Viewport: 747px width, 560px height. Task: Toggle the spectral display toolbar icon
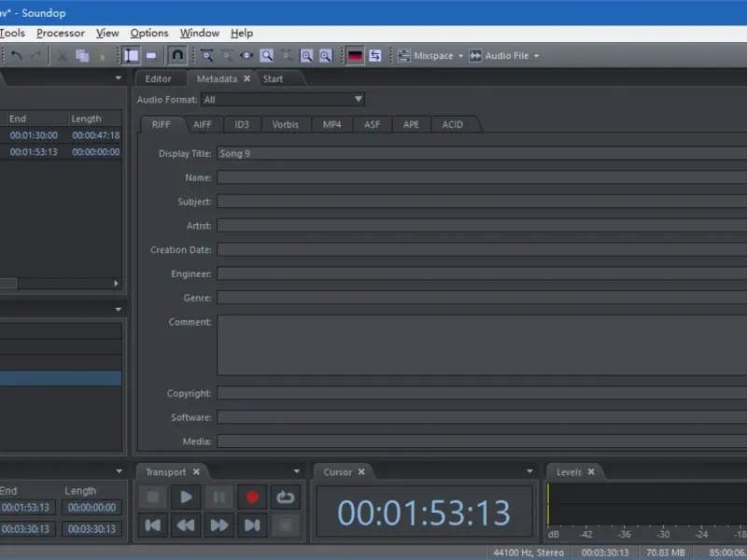click(355, 56)
